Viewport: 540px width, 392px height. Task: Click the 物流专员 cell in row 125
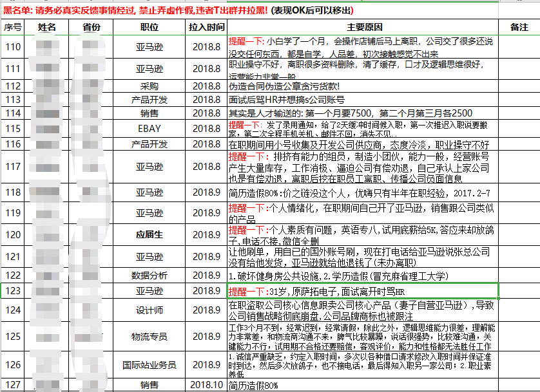pyautogui.click(x=149, y=337)
